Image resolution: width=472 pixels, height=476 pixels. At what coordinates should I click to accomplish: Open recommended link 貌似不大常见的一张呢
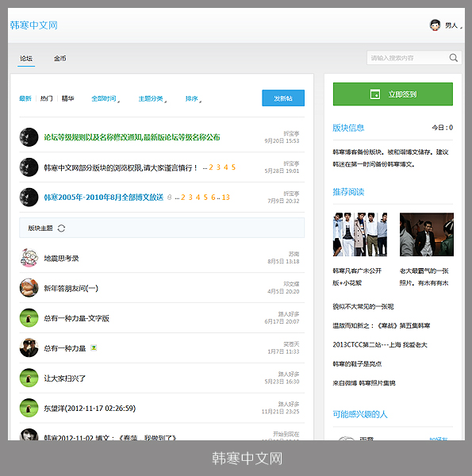click(x=363, y=306)
